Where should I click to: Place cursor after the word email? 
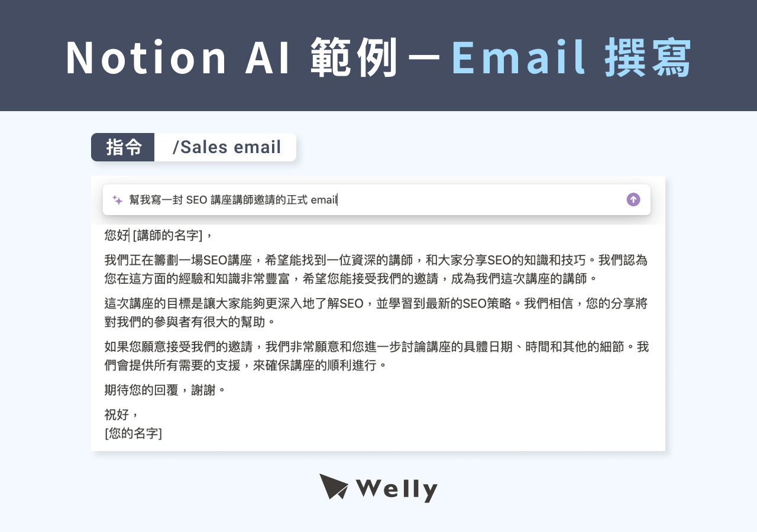point(337,199)
